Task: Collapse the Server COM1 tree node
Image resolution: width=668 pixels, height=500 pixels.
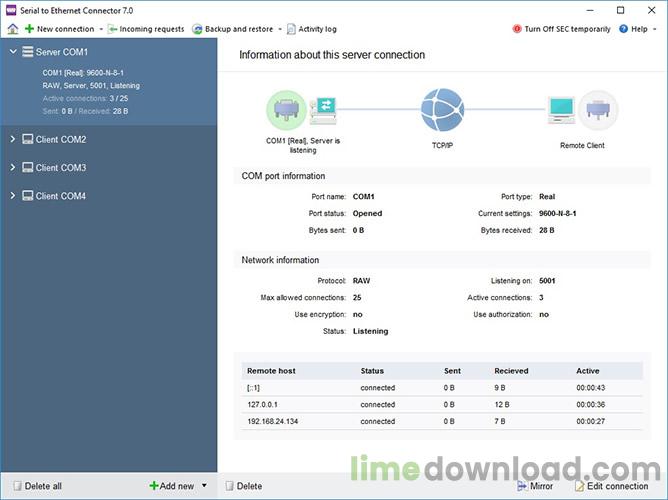Action: (13, 52)
